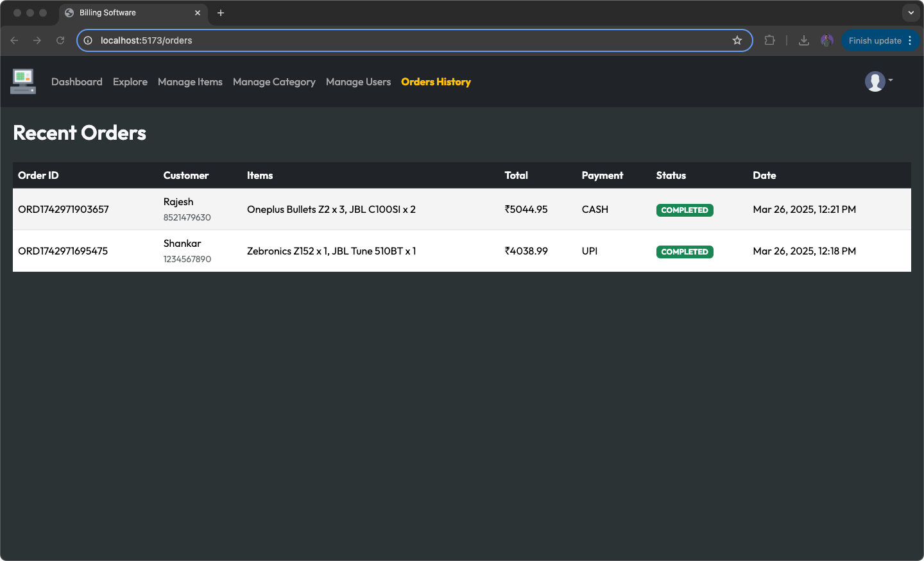
Task: Click the browser forward arrow
Action: tap(37, 40)
